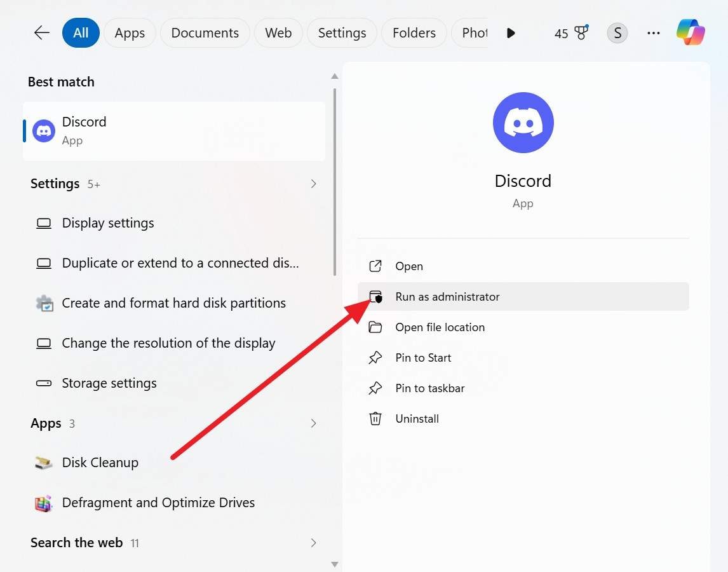Expand the Settings results section
This screenshot has width=728, height=572.
(x=313, y=183)
